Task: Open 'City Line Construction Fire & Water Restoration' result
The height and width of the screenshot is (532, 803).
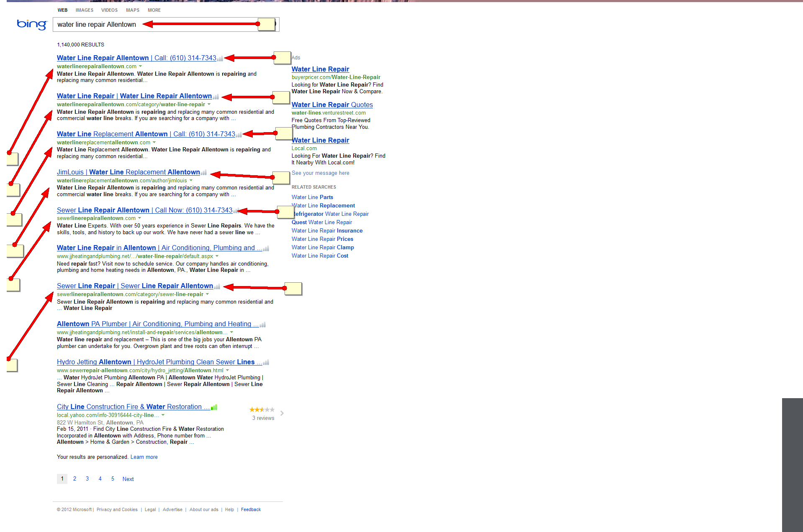Action: click(133, 407)
